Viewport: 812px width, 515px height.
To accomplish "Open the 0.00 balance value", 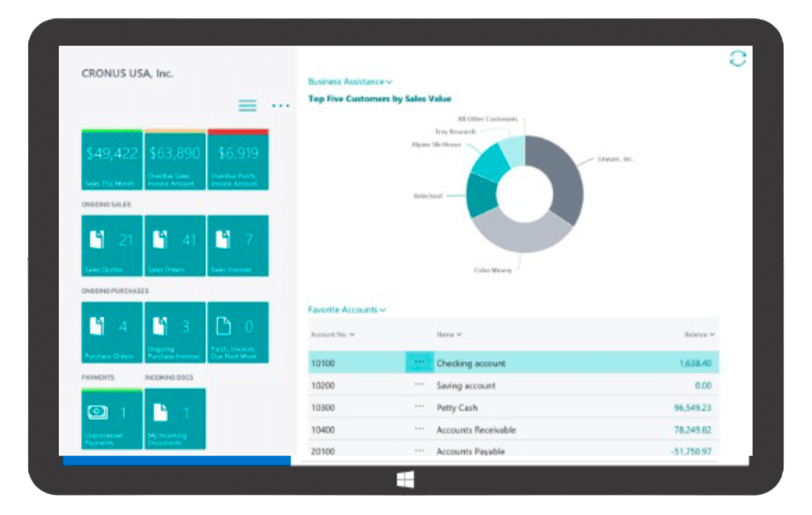I will 703,386.
